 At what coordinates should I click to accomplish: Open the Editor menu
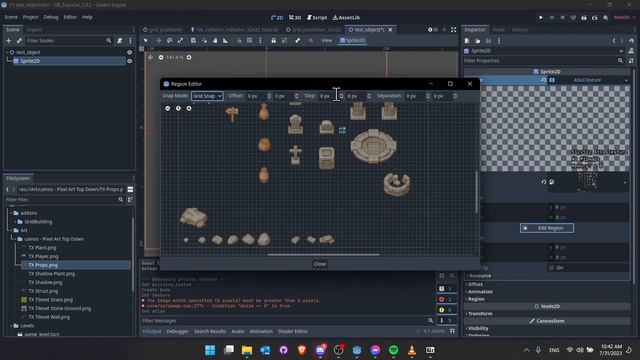(70, 17)
